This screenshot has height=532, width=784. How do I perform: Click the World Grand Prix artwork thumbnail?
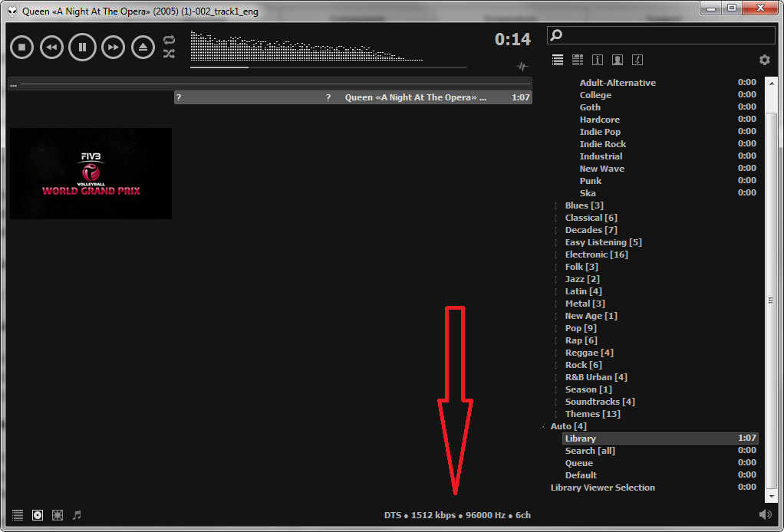[x=91, y=173]
